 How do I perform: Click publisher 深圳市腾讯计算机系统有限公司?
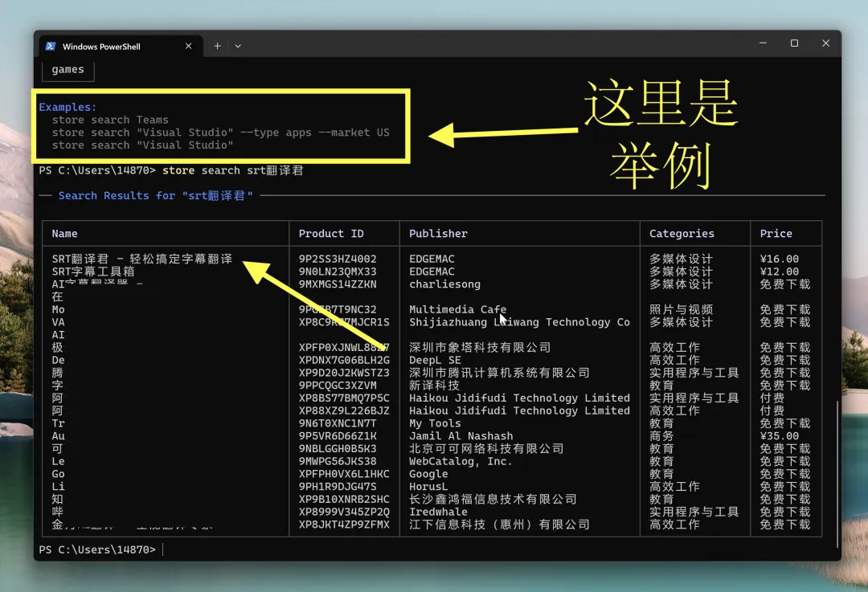coord(499,373)
